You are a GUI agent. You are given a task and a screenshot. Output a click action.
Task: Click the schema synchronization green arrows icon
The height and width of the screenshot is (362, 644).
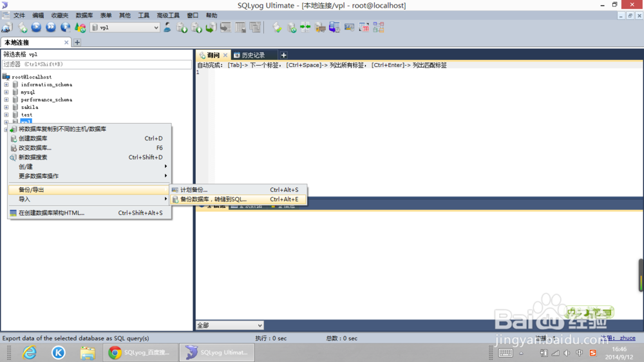[305, 28]
